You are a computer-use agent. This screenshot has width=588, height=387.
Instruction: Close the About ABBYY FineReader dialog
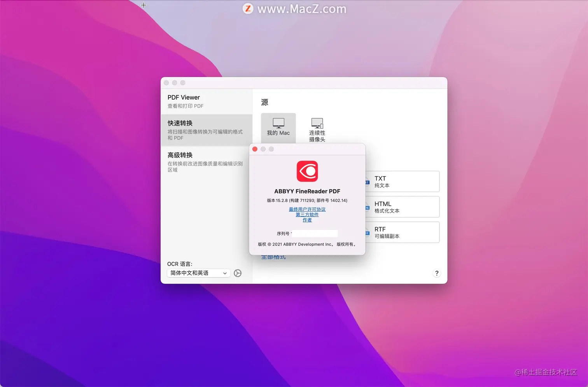pos(255,149)
